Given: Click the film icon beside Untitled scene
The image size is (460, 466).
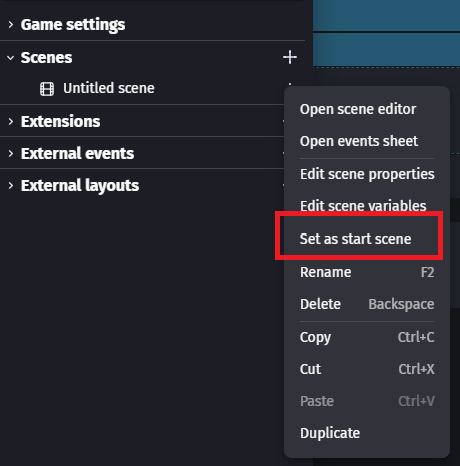Looking at the screenshot, I should coord(47,89).
